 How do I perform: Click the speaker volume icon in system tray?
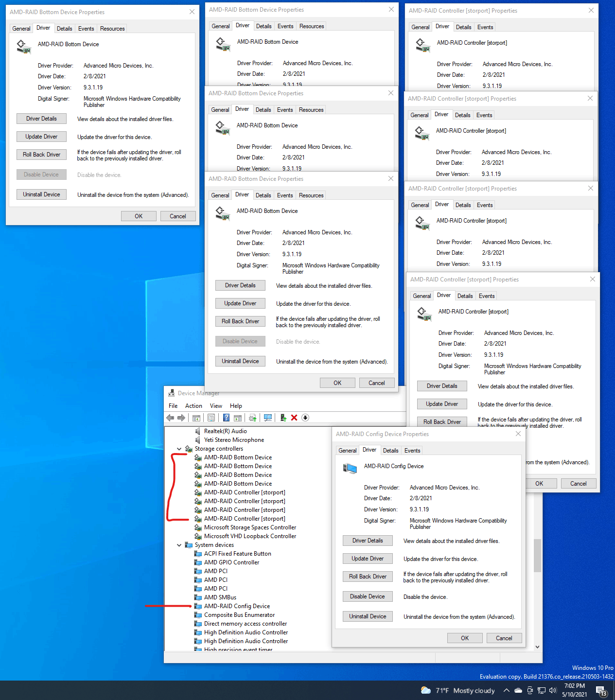pos(552,690)
